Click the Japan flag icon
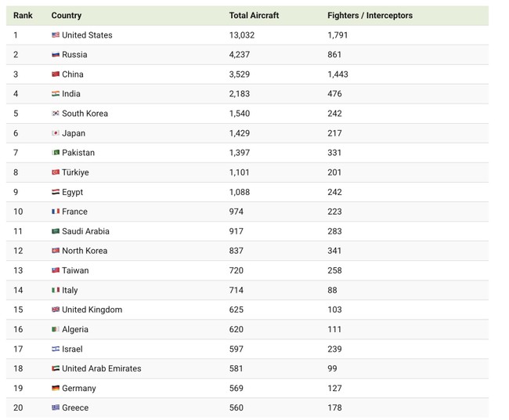509x420 pixels. click(x=56, y=133)
